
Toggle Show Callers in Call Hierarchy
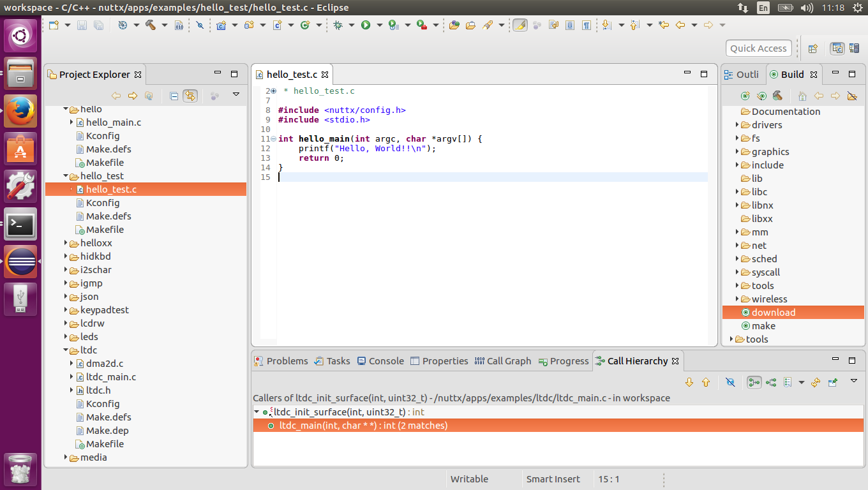(x=754, y=382)
